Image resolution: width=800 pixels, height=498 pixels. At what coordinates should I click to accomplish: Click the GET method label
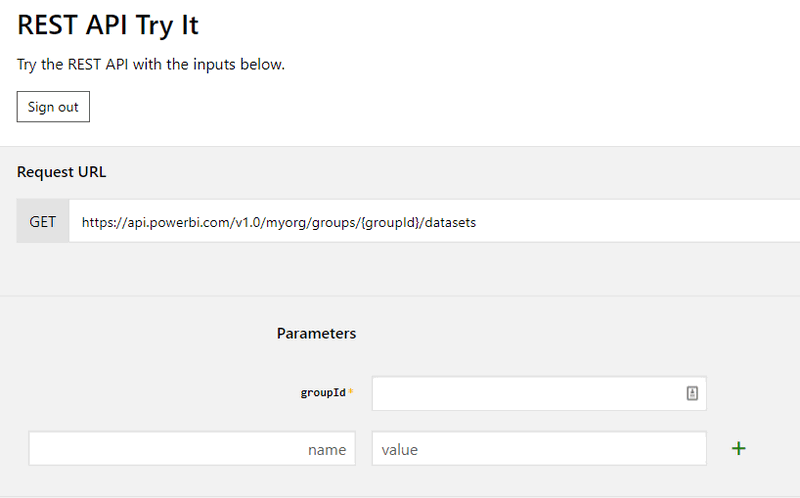(43, 221)
